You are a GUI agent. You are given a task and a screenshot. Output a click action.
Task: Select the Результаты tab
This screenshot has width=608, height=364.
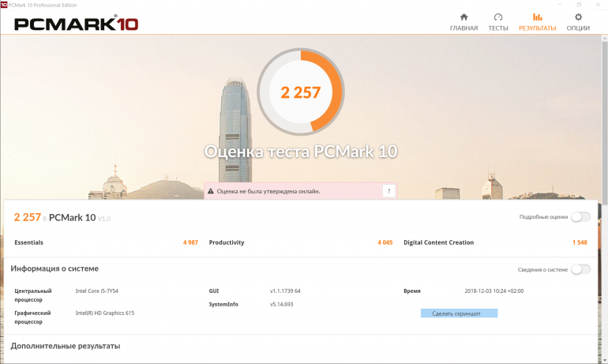click(x=537, y=22)
